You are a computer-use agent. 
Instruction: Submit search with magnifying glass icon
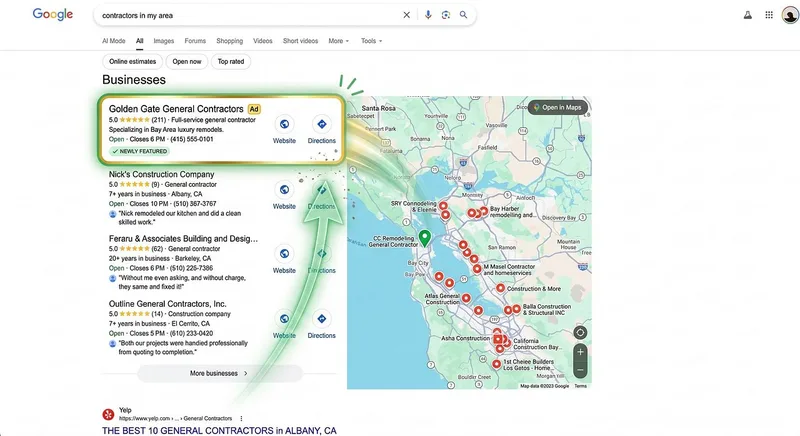463,15
